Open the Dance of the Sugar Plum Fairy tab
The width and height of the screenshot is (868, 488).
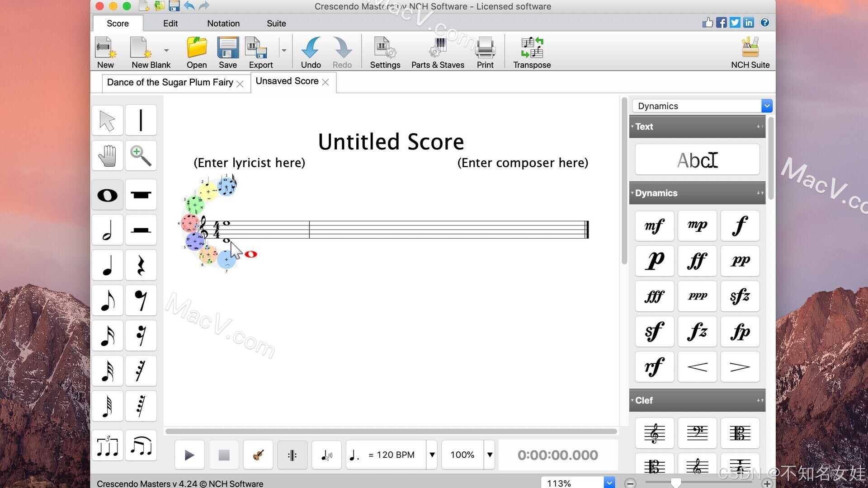point(170,83)
